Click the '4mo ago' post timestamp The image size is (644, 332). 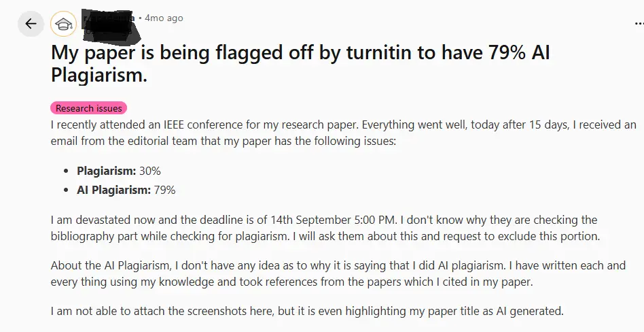click(x=164, y=18)
